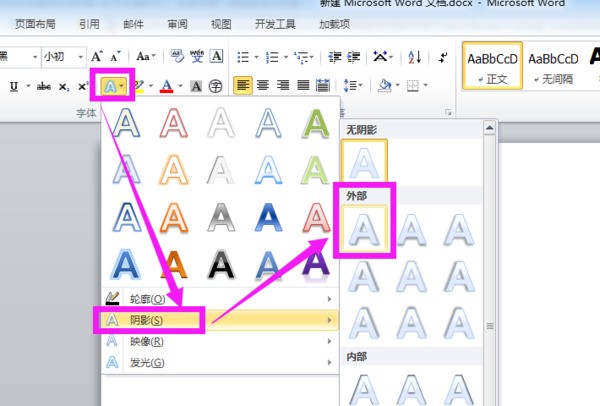Select Justify alignment
The image size is (600, 406).
coord(303,85)
